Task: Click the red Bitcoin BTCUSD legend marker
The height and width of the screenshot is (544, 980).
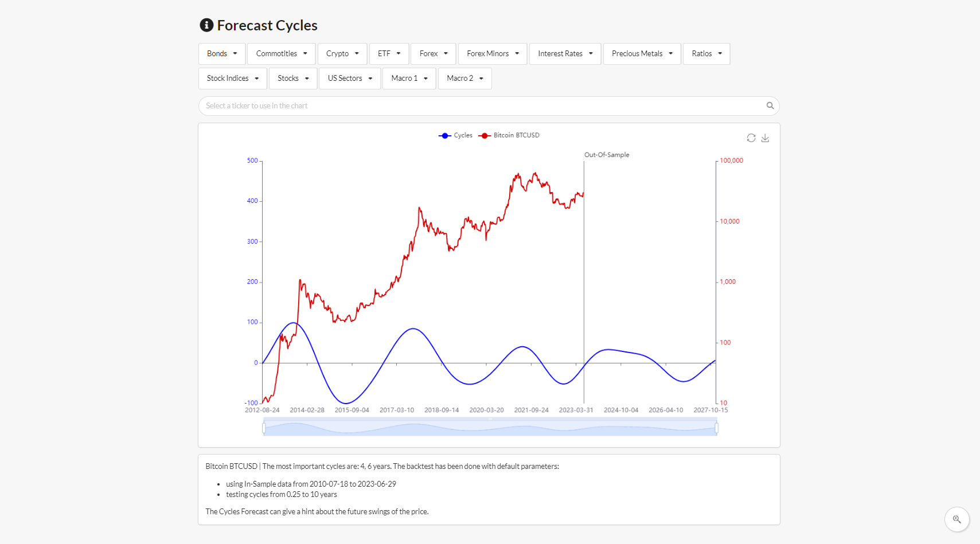Action: [485, 135]
